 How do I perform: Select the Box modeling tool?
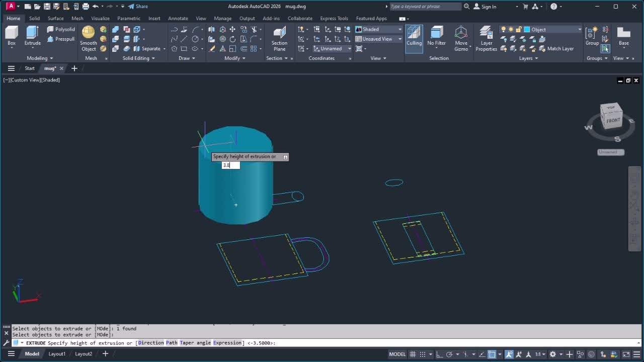coord(11,34)
